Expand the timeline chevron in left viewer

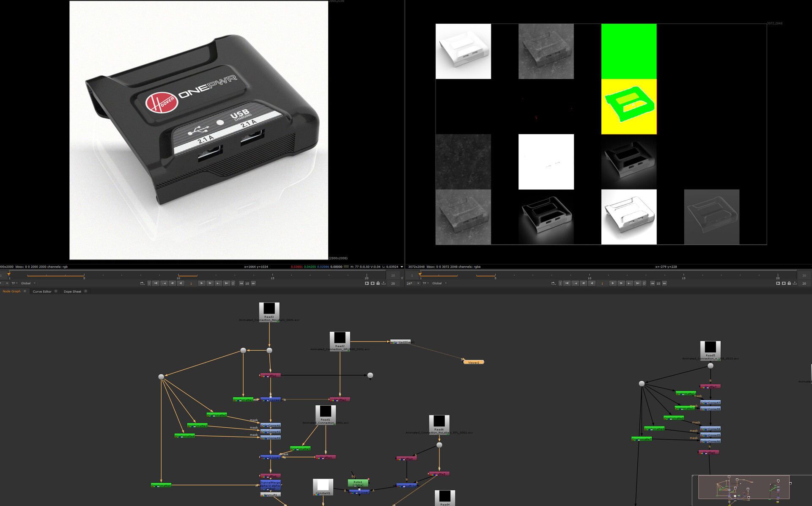click(402, 278)
